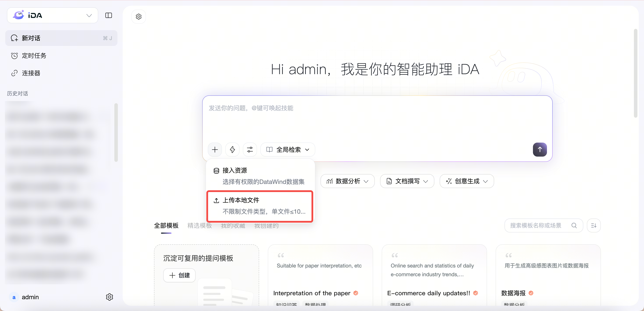Click the page vertical scrollbar
The width and height of the screenshot is (644, 311).
tap(636, 73)
